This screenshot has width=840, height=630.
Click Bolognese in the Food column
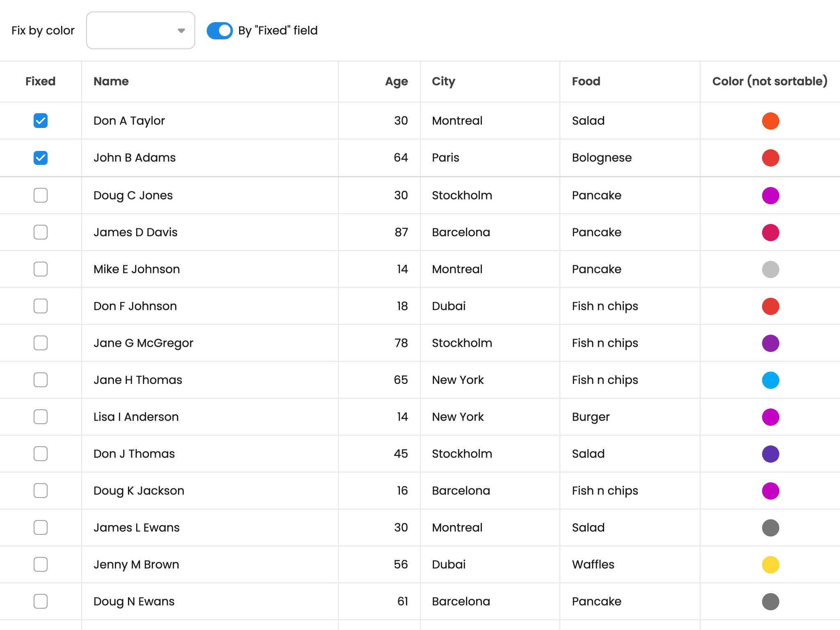tap(602, 158)
